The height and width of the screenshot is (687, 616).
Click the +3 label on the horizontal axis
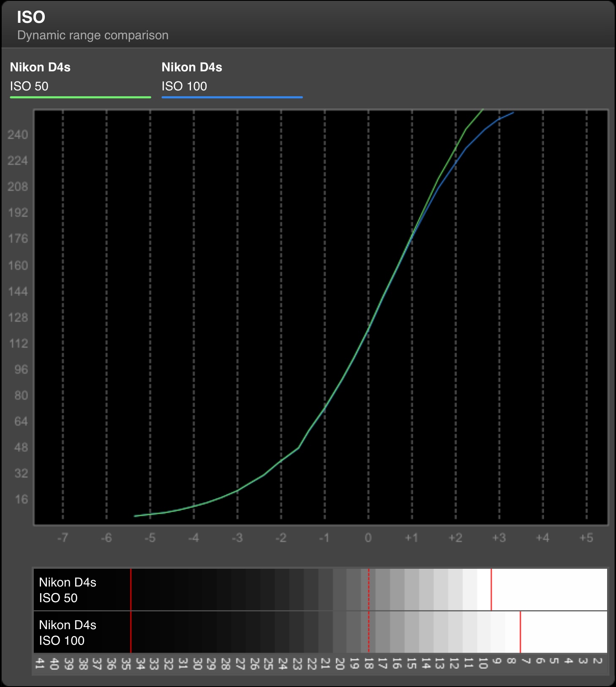click(x=499, y=538)
